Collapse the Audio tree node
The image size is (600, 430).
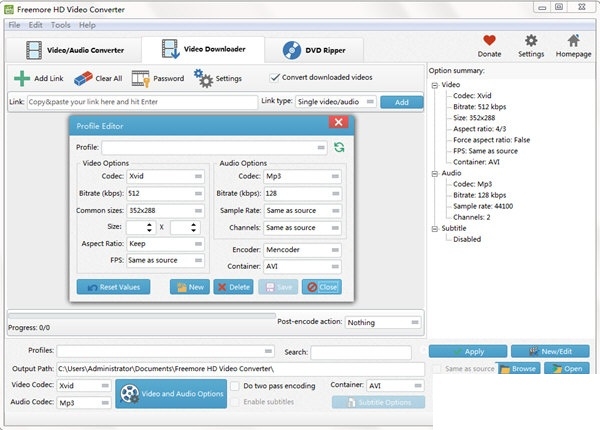(x=435, y=173)
